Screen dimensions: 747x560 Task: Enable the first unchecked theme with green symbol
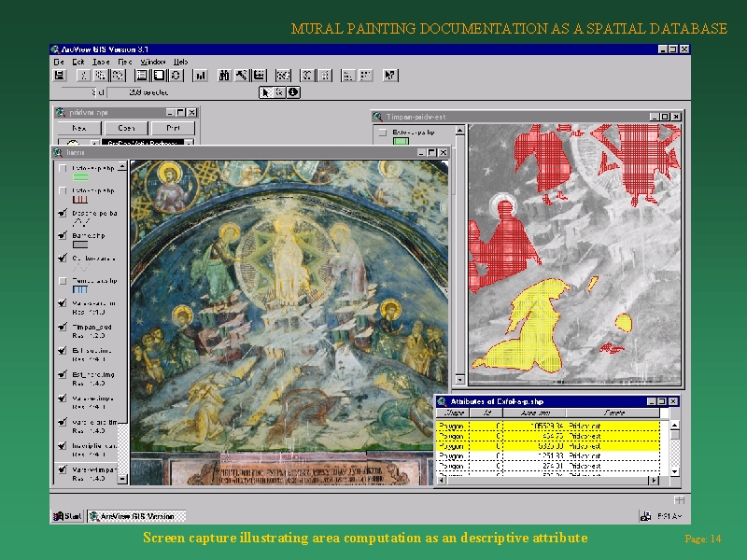pos(63,168)
